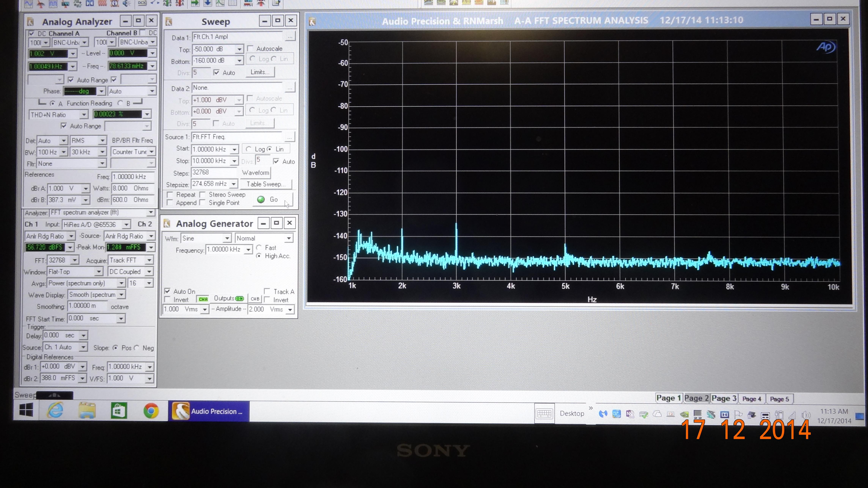Click the Data 1 browse ellipsis button
Viewport: 868px width, 488px height.
[290, 37]
